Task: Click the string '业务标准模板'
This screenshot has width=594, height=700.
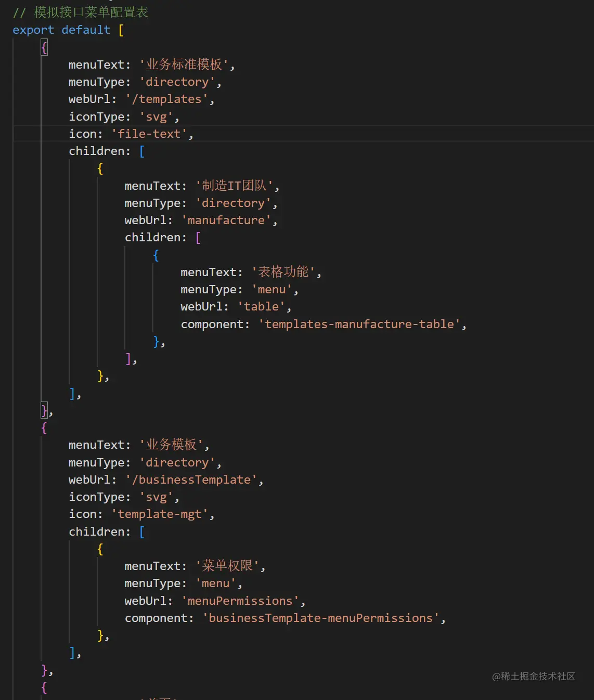Action: point(184,64)
